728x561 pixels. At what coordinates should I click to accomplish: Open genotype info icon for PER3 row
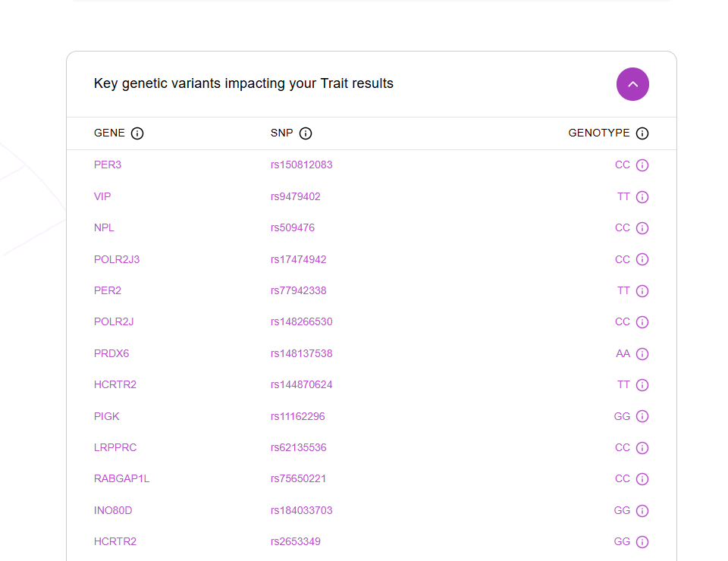point(642,165)
